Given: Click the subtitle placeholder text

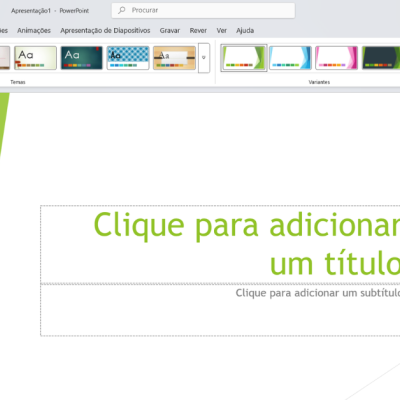Looking at the screenshot, I should [318, 293].
